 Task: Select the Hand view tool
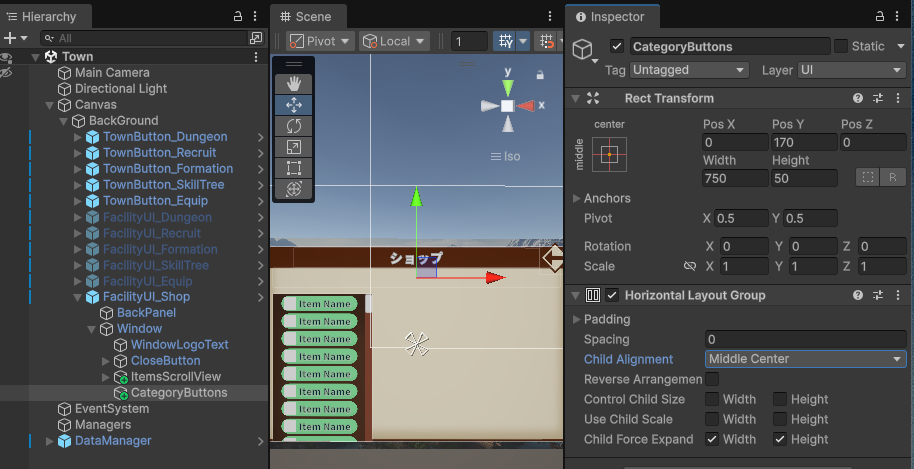pos(294,83)
